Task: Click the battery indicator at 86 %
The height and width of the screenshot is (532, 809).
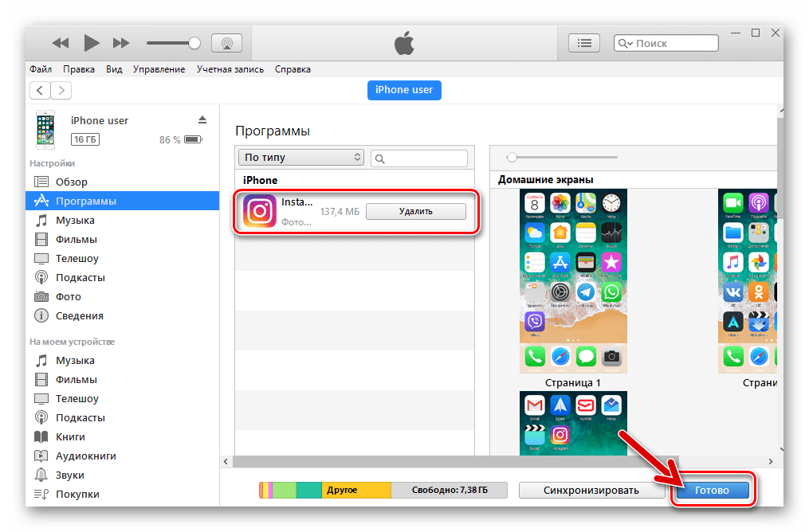Action: [194, 139]
